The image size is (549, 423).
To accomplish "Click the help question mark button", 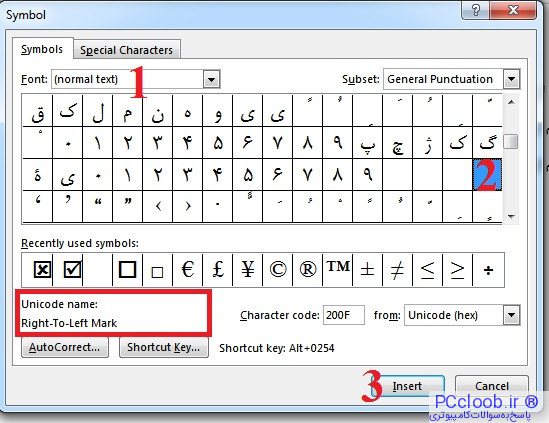I will coord(475,10).
